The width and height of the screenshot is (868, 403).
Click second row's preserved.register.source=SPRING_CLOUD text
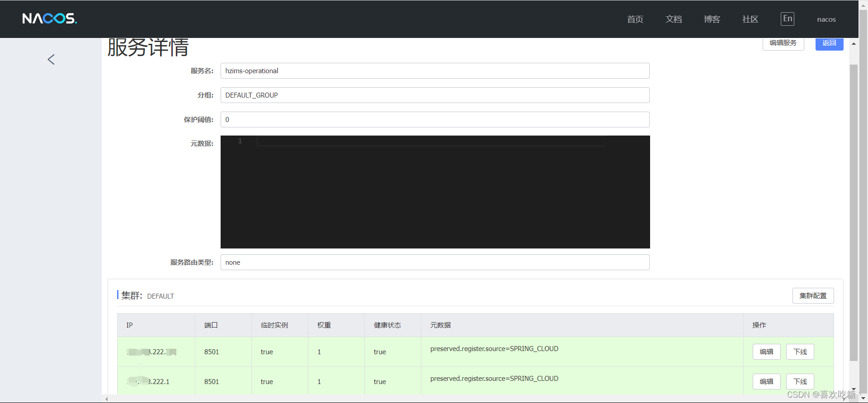494,379
